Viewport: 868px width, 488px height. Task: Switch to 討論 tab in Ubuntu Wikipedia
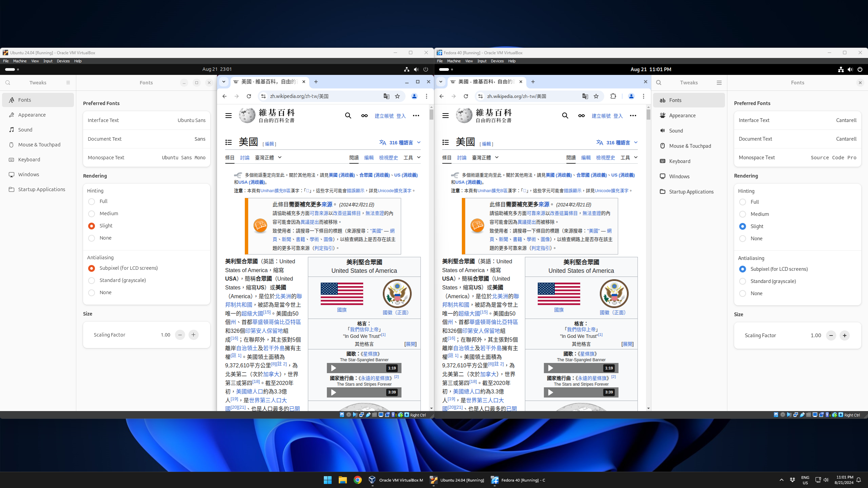click(x=245, y=158)
